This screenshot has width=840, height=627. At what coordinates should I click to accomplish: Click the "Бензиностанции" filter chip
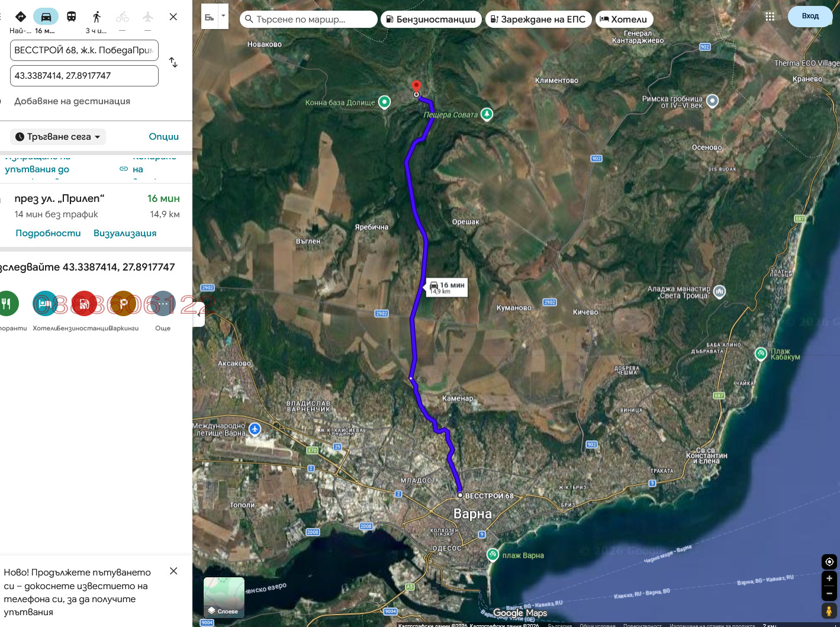coord(431,19)
